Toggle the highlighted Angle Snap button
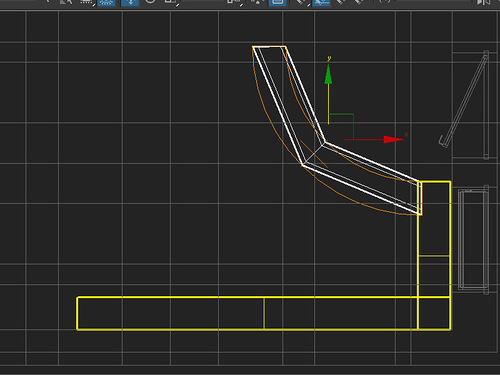This screenshot has height=375, width=500. (x=321, y=3)
